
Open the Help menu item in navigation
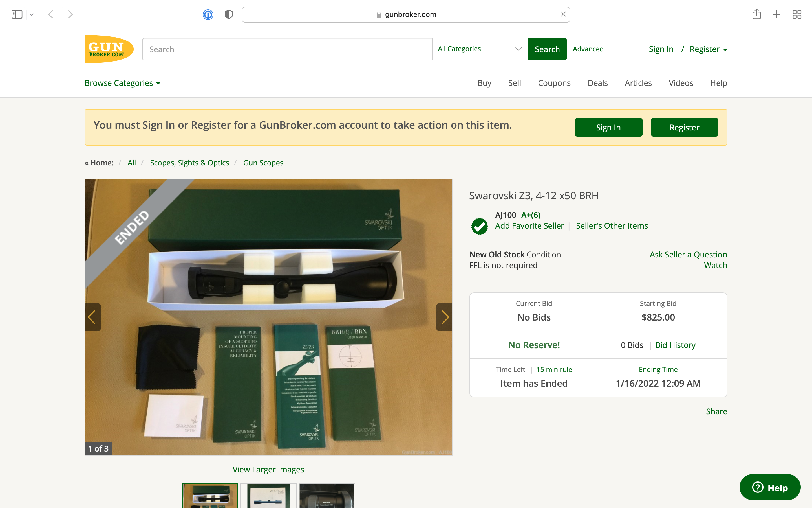click(718, 83)
